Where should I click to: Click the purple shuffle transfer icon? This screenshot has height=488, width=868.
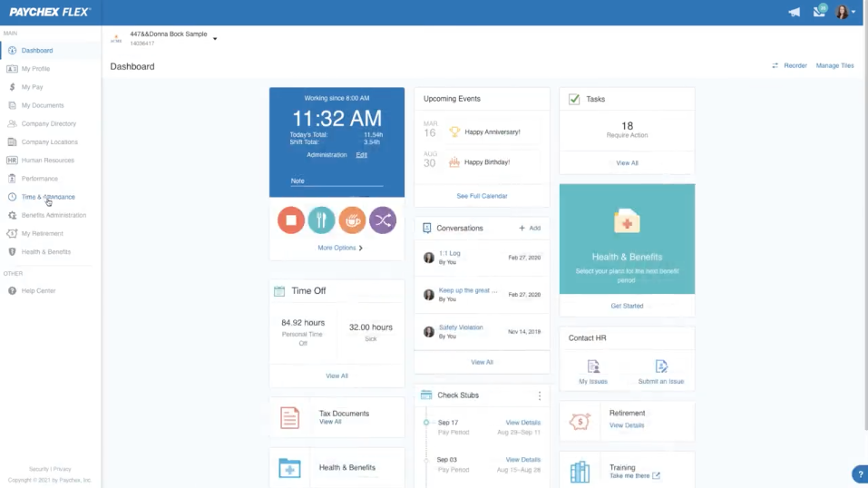(383, 220)
